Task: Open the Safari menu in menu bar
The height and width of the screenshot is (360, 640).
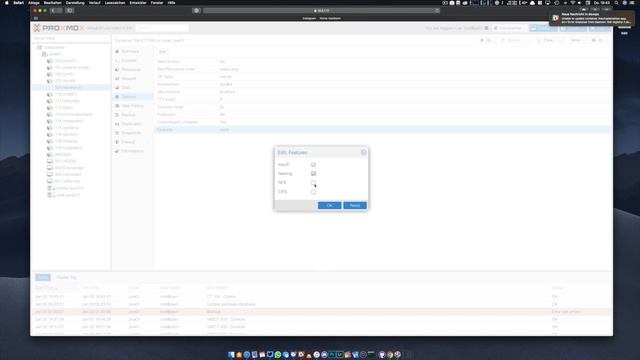Action: (18, 2)
